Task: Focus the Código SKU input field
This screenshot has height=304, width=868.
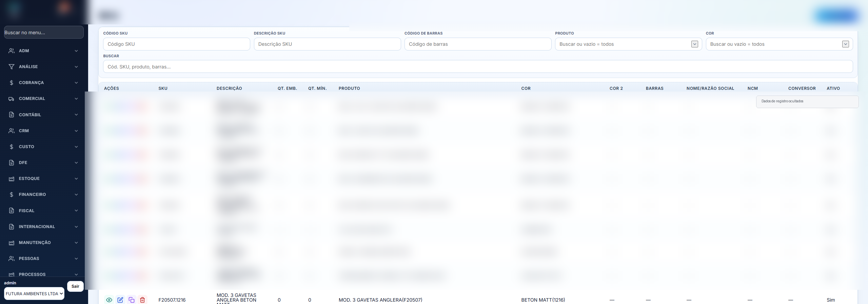Action: point(177,44)
